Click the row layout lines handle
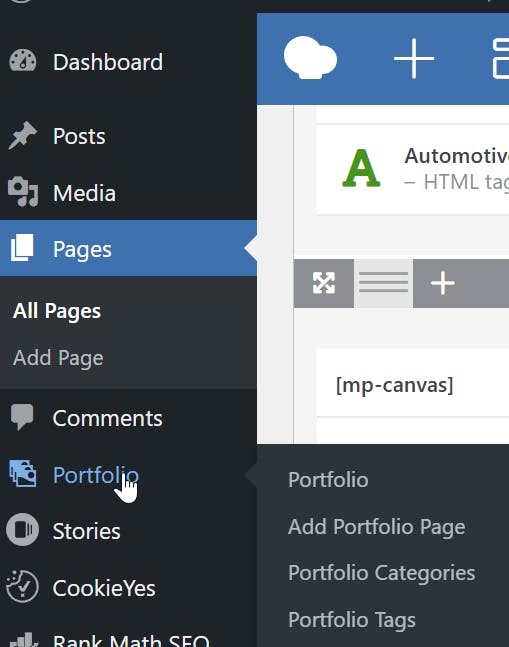Viewport: 509px width, 647px height. click(x=383, y=283)
